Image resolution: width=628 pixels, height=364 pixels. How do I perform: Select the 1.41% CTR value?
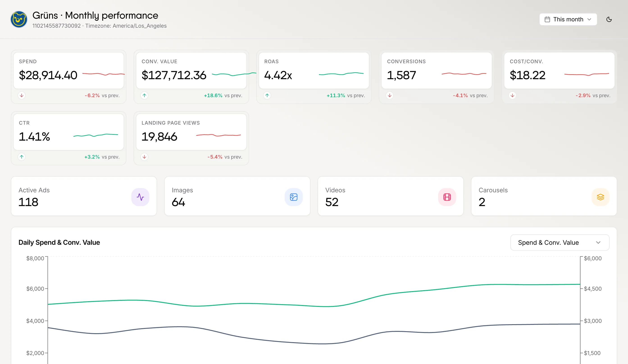click(34, 137)
